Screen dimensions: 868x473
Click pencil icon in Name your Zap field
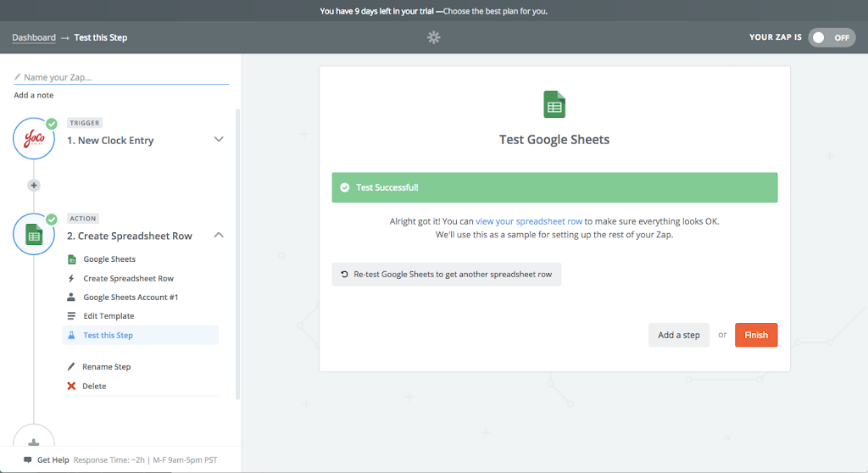[x=17, y=77]
